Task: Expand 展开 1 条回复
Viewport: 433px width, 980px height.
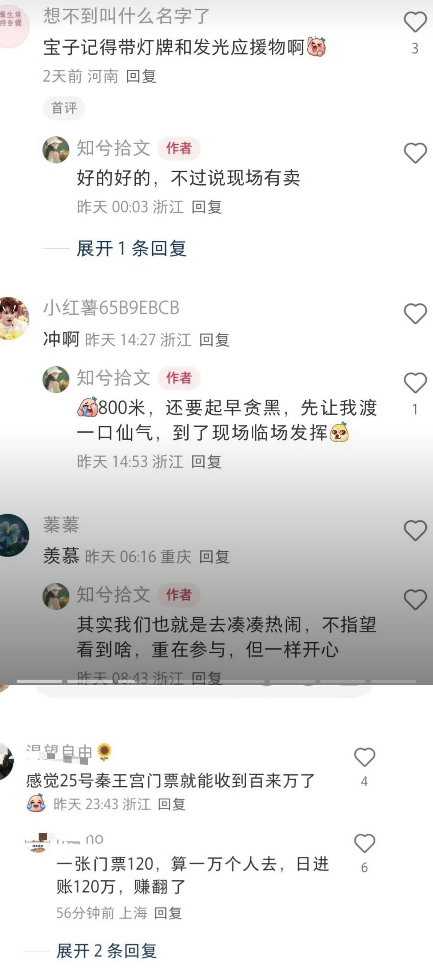Action: point(131,248)
